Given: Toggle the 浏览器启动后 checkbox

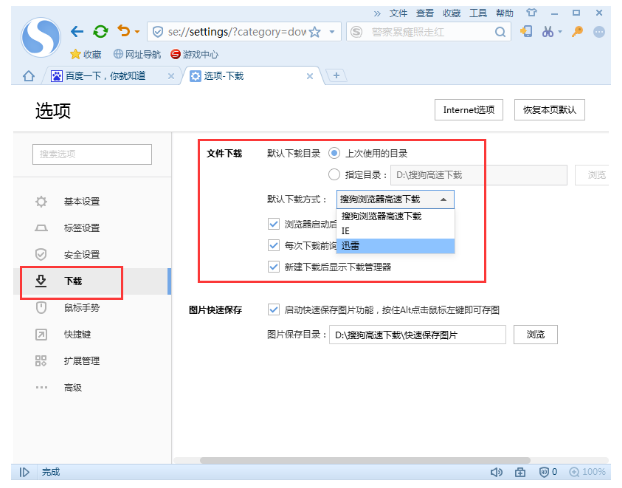Looking at the screenshot, I should (x=274, y=224).
